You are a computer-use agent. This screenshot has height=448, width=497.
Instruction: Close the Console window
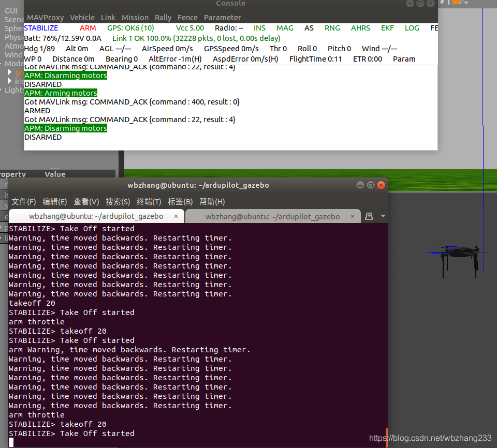point(430,4)
